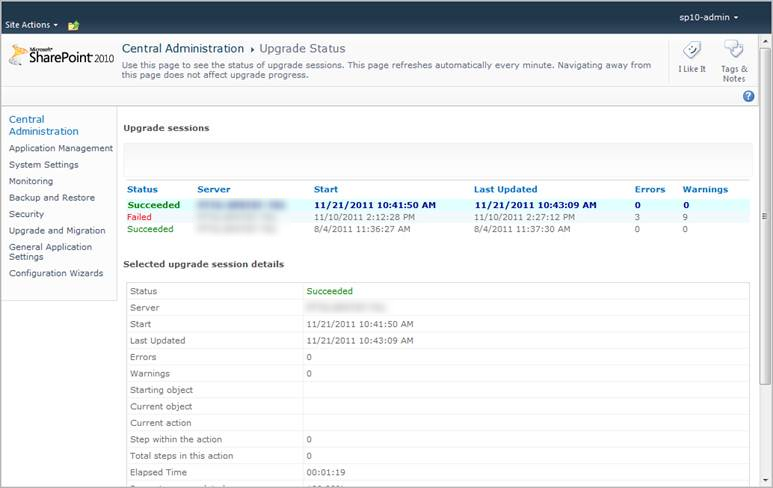Click the Upgrade Status breadcrumb title
Image resolution: width=773 pixels, height=488 pixels.
point(302,49)
